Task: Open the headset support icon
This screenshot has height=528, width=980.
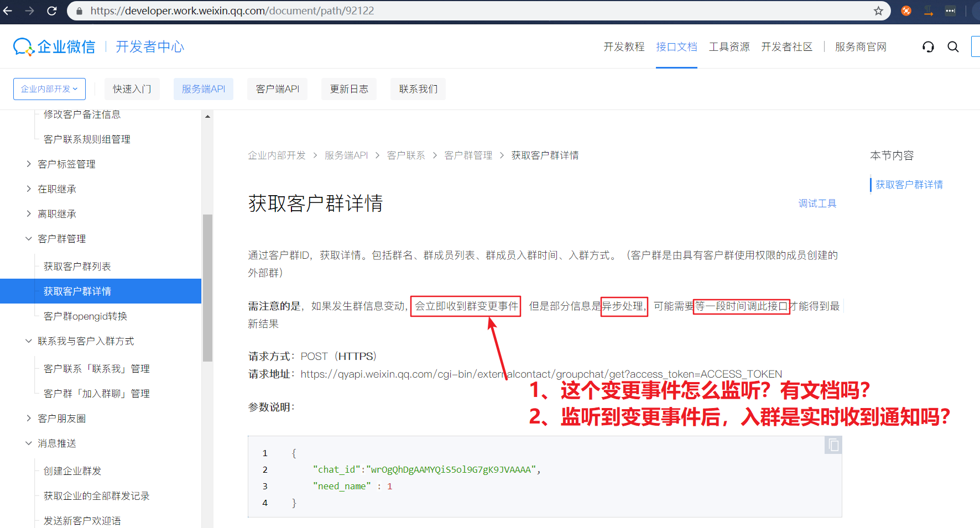Action: tap(928, 46)
